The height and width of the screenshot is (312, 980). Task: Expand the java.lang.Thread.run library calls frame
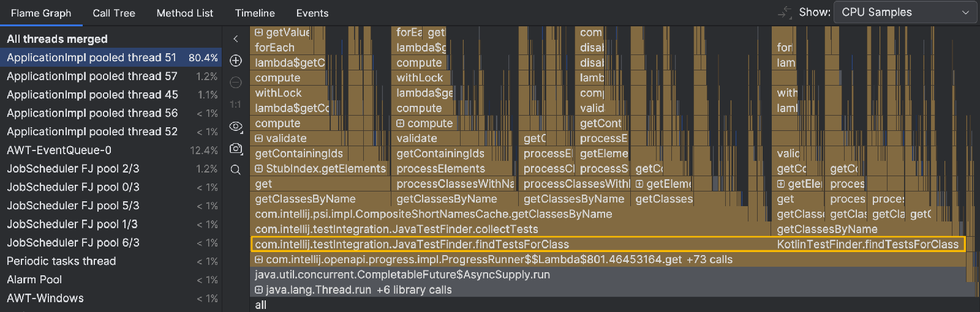[x=259, y=290]
